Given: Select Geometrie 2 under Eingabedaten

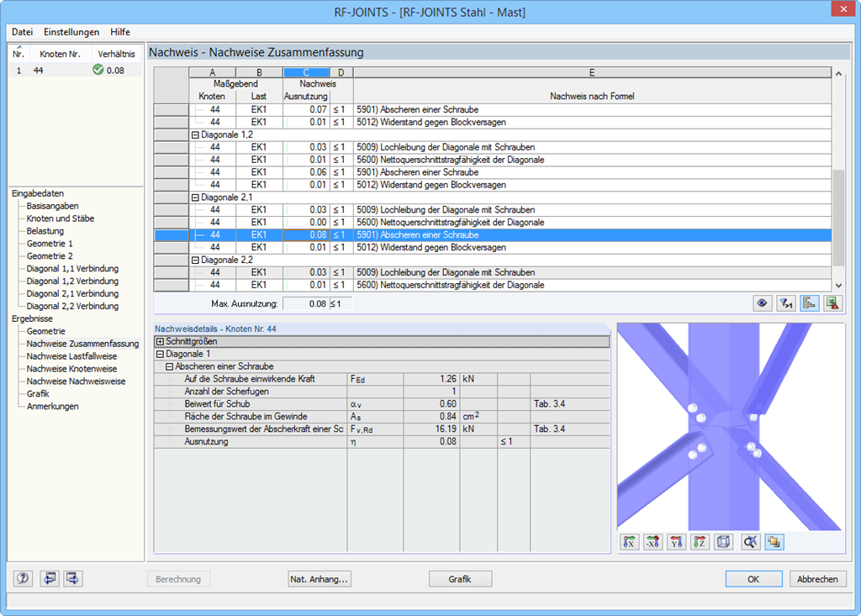Looking at the screenshot, I should (50, 255).
